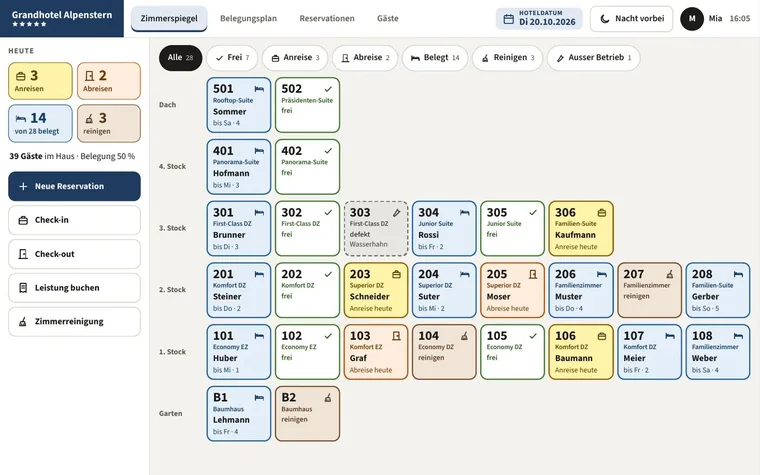This screenshot has height=475, width=760.
Task: Open the Hoteldatum Di 20.10.2026 selector
Action: [x=539, y=19]
